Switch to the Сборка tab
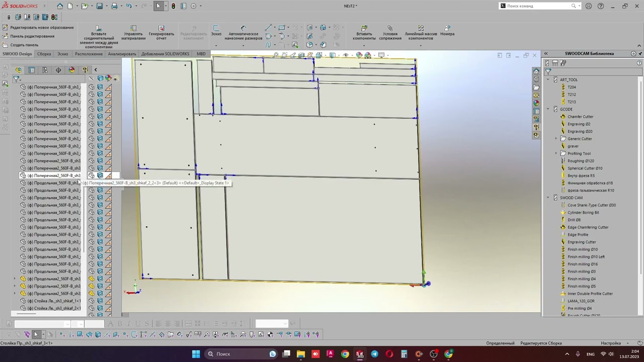The width and height of the screenshot is (644, 362). coord(44,54)
